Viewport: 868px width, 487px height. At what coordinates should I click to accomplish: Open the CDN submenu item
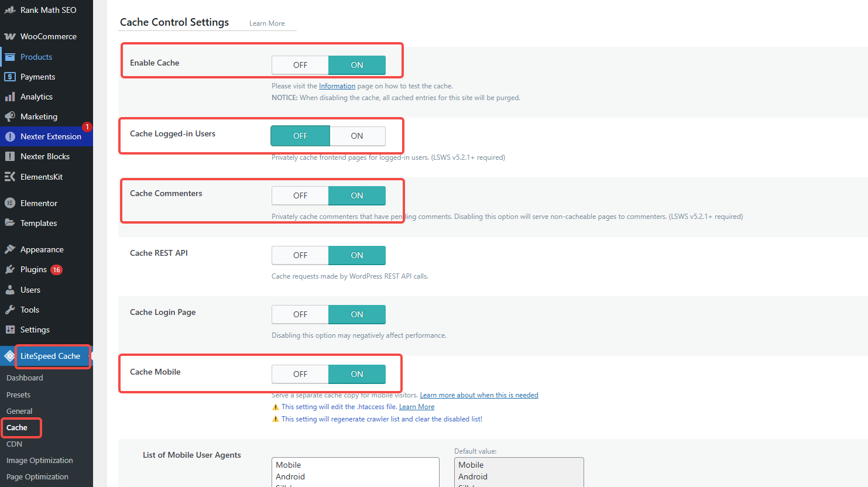point(14,444)
